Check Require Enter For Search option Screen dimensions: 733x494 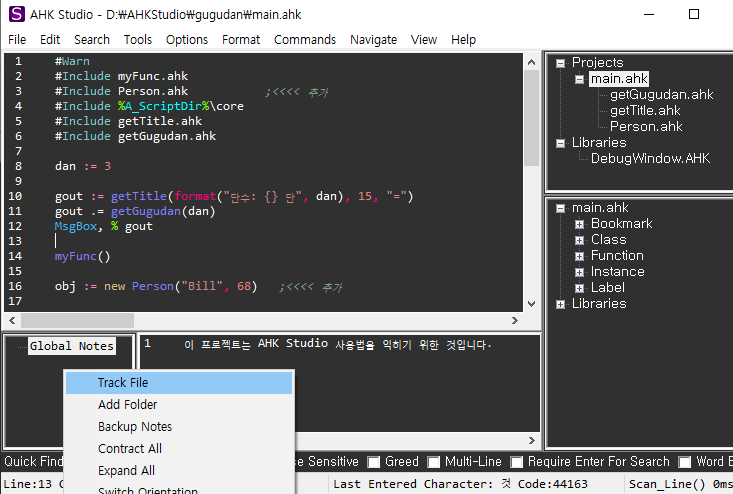click(517, 462)
